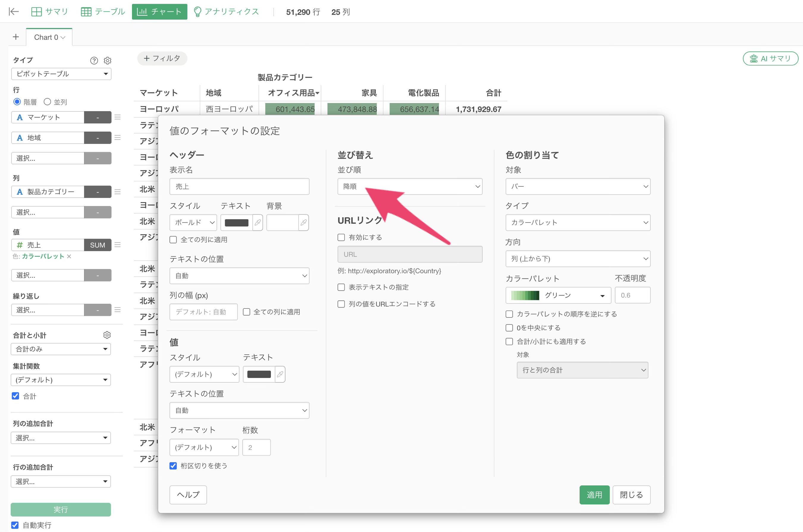
Task: Select 並列 row layout radio
Action: point(47,102)
